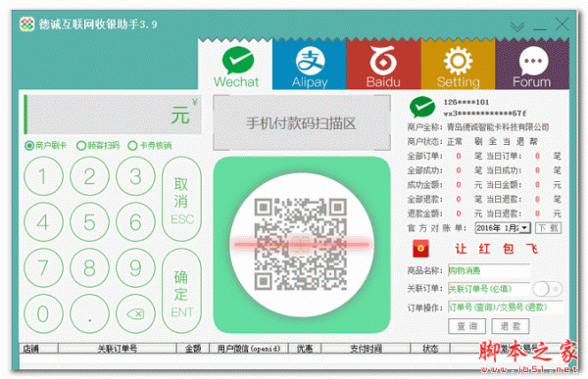Viewport: 588px width, 379px height.
Task: Tap the decimal point key
Action: (x=89, y=313)
